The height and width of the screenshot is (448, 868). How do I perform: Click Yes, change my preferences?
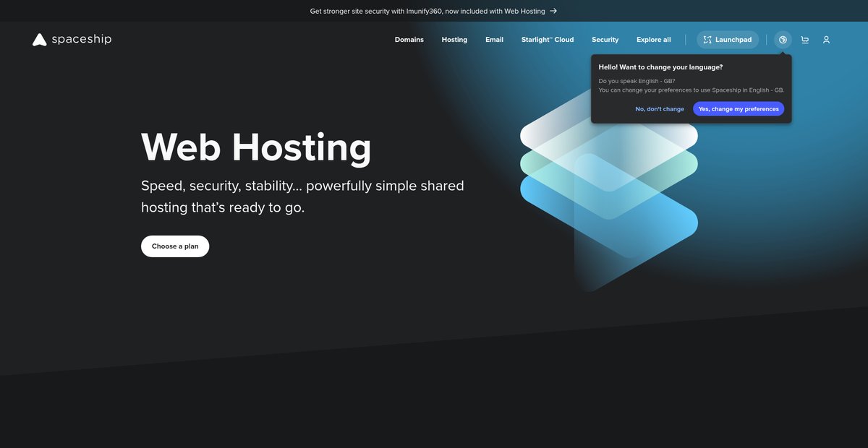tap(739, 109)
